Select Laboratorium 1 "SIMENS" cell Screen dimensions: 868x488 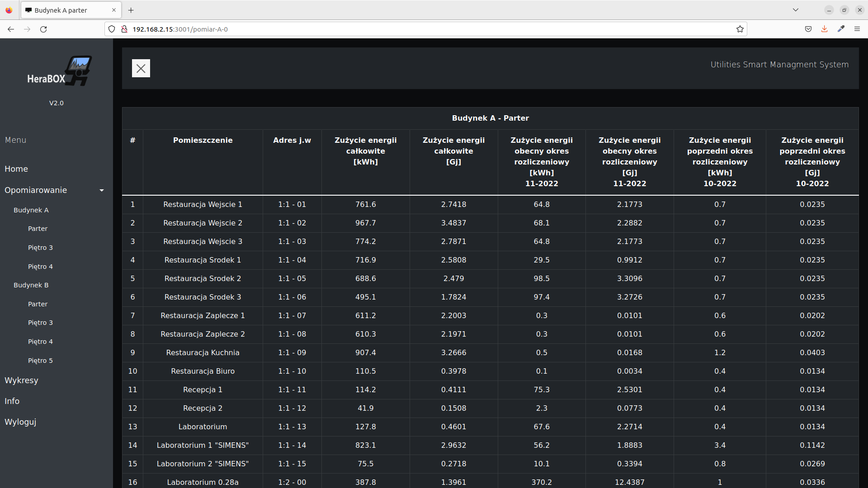203,445
